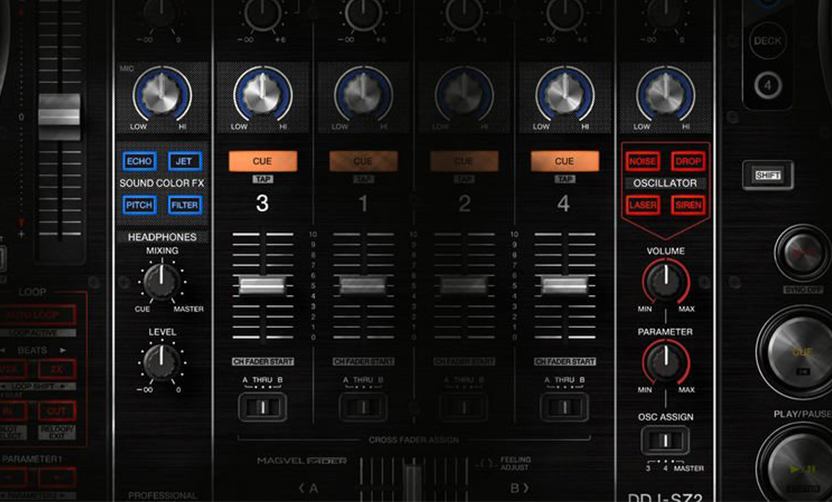Click channel 1 low/hi filter knob

click(363, 94)
